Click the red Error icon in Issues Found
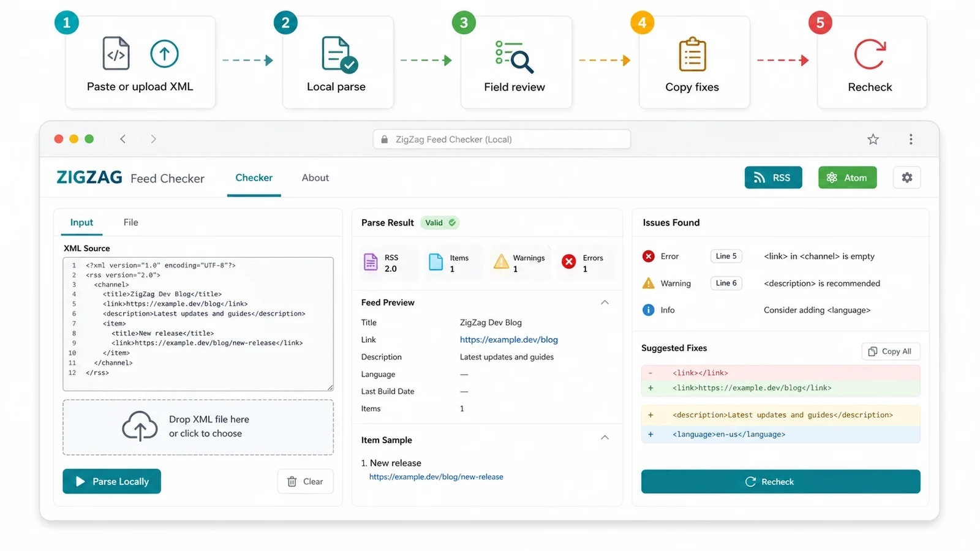 [648, 256]
